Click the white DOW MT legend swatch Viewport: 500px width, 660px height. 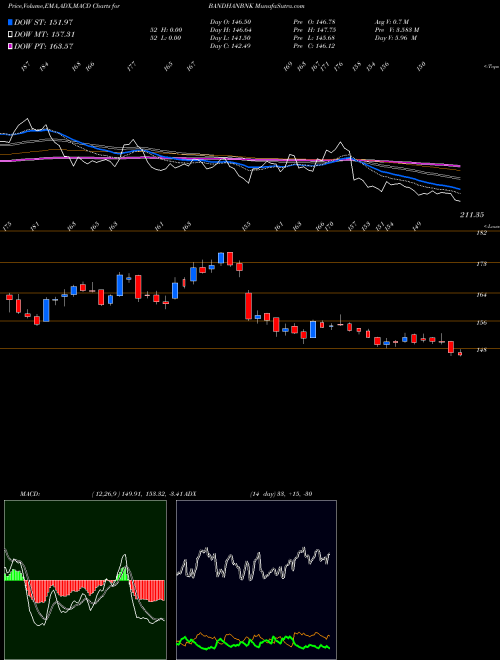click(x=10, y=34)
